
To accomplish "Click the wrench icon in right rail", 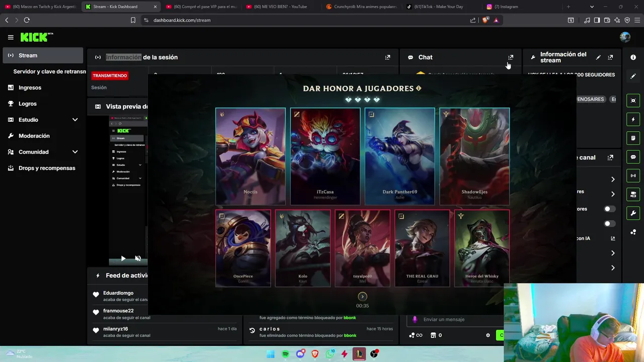I will 633,213.
